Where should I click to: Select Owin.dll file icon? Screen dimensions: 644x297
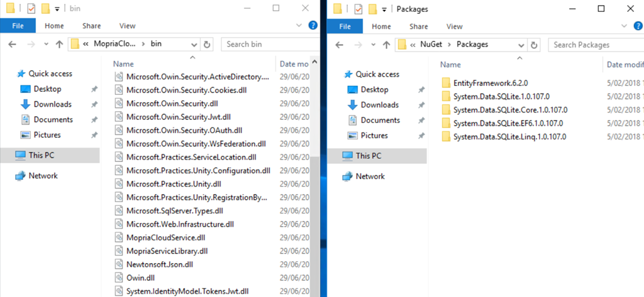119,277
